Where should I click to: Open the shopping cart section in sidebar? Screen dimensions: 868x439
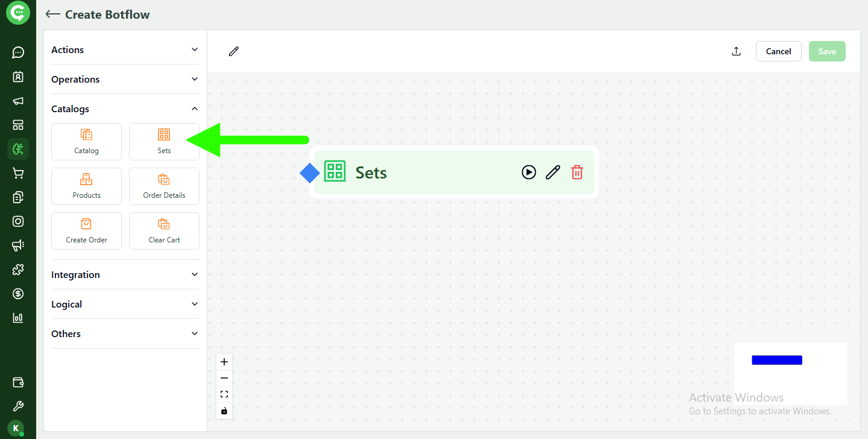[17, 173]
